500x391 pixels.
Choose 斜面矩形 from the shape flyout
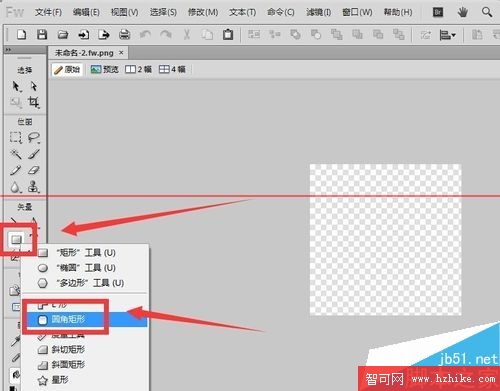pos(85,364)
